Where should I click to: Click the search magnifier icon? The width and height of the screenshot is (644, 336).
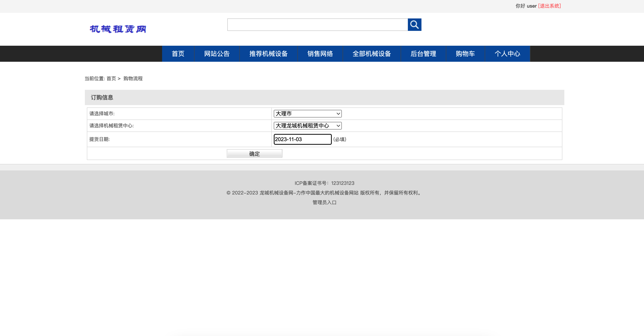(x=414, y=24)
